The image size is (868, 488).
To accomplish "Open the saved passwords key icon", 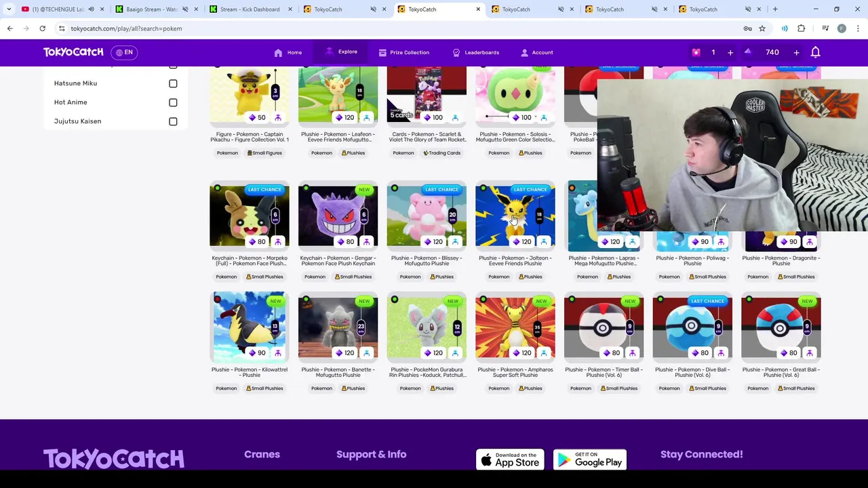I will pyautogui.click(x=747, y=28).
